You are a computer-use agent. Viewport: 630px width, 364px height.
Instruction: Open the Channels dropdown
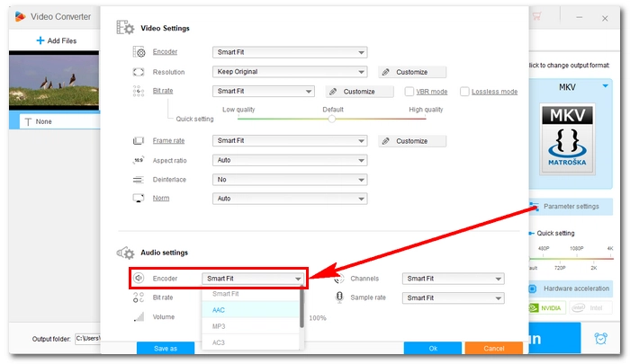pyautogui.click(x=453, y=279)
